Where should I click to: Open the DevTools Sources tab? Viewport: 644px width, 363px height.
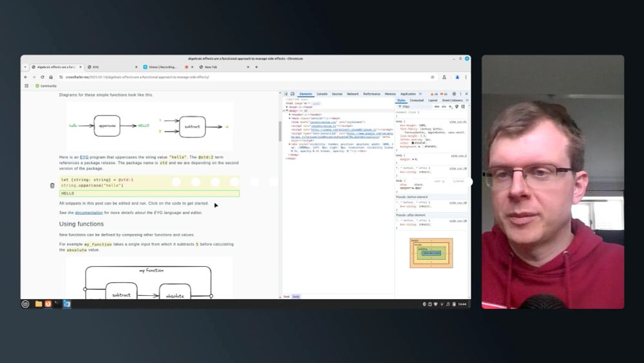(x=337, y=94)
